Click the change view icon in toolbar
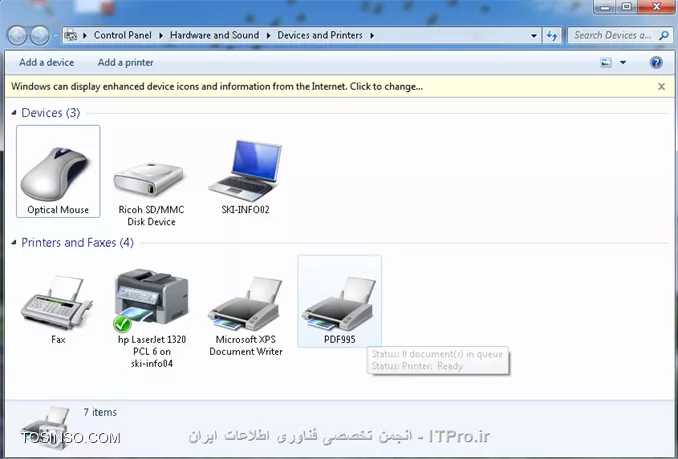Viewport: 678px width, 459px height. coord(606,63)
